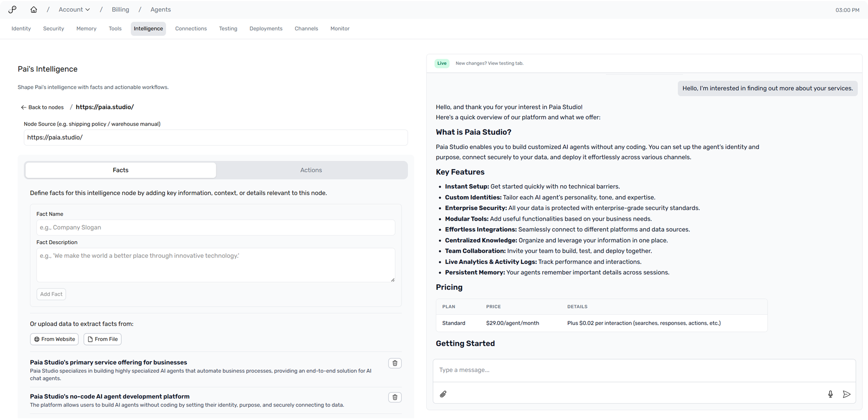Switch to the Memory tab

click(x=86, y=29)
